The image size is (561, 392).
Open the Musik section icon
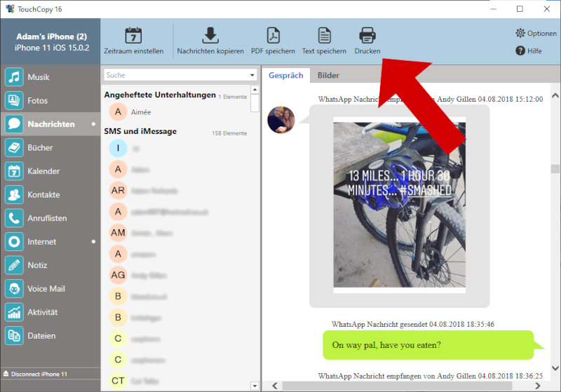point(14,77)
